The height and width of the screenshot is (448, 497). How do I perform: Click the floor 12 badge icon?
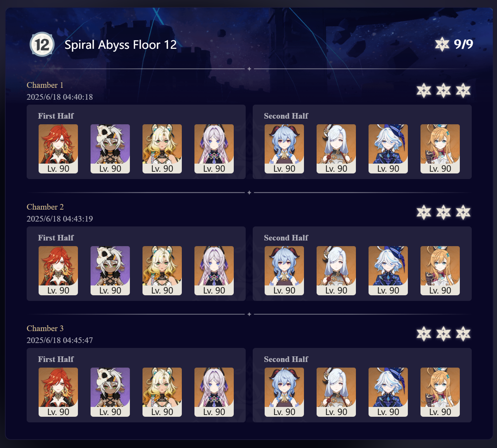(42, 44)
